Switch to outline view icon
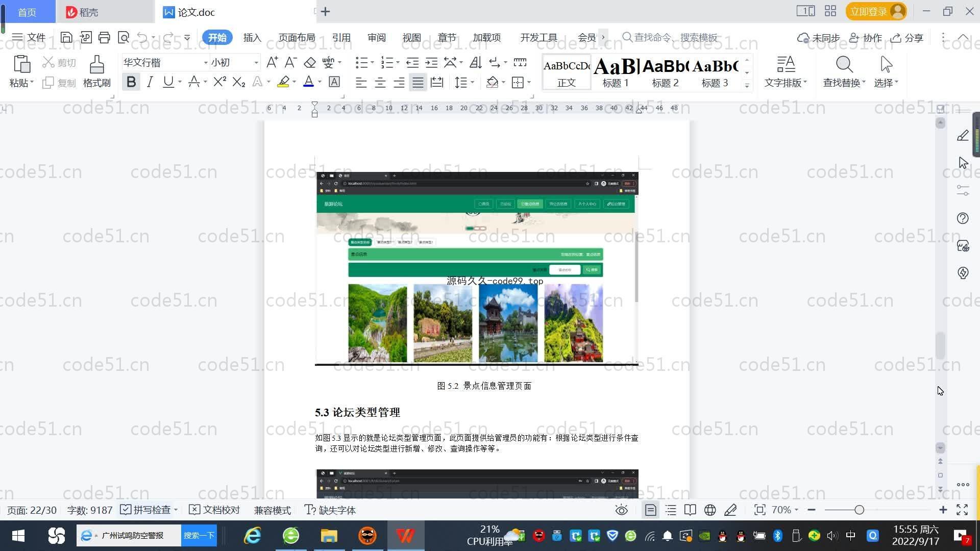The width and height of the screenshot is (980, 551). 671,510
